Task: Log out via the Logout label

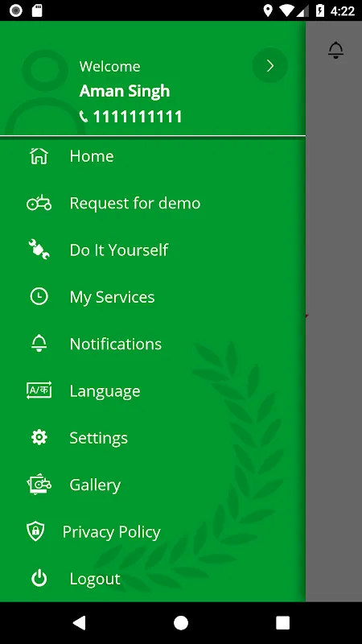Action: click(x=95, y=579)
